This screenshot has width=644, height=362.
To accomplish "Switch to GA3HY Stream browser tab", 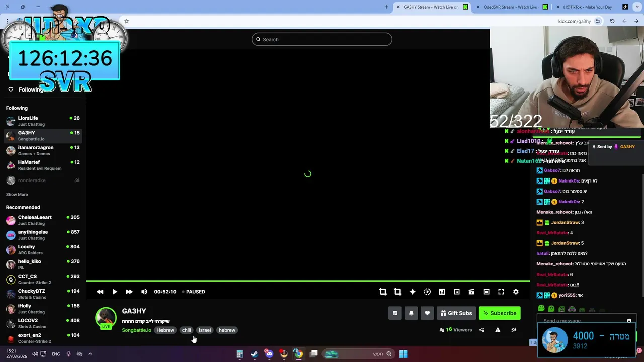I will 432,7.
